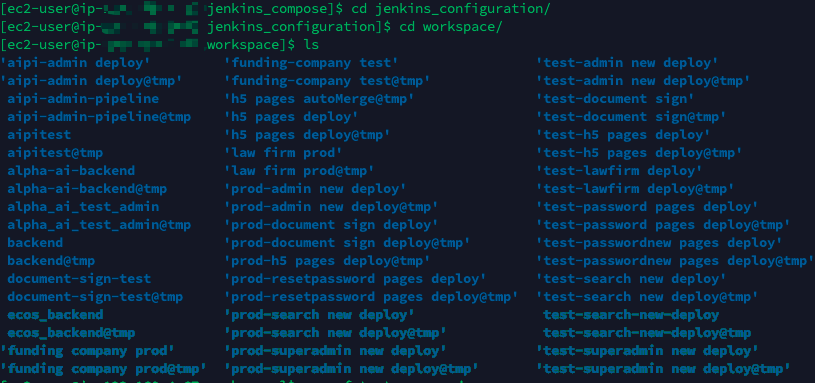
Task: Select the ecos_backend directory entry
Action: 55,315
